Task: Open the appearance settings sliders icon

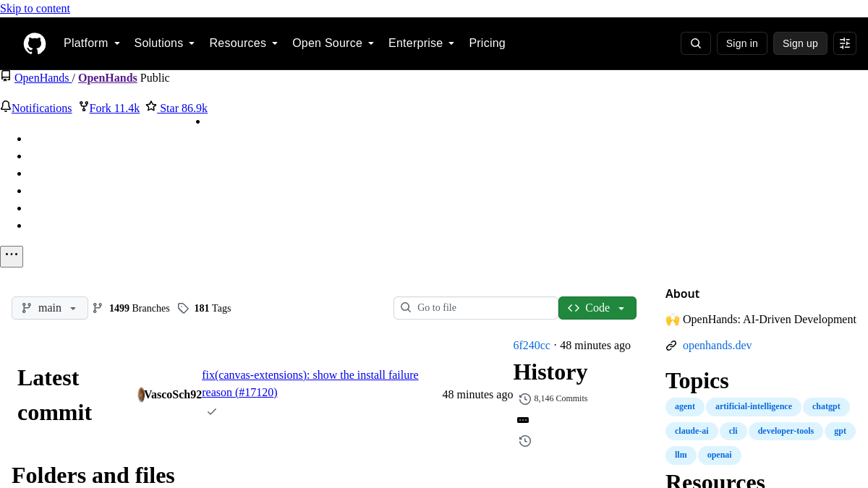Action: [845, 43]
